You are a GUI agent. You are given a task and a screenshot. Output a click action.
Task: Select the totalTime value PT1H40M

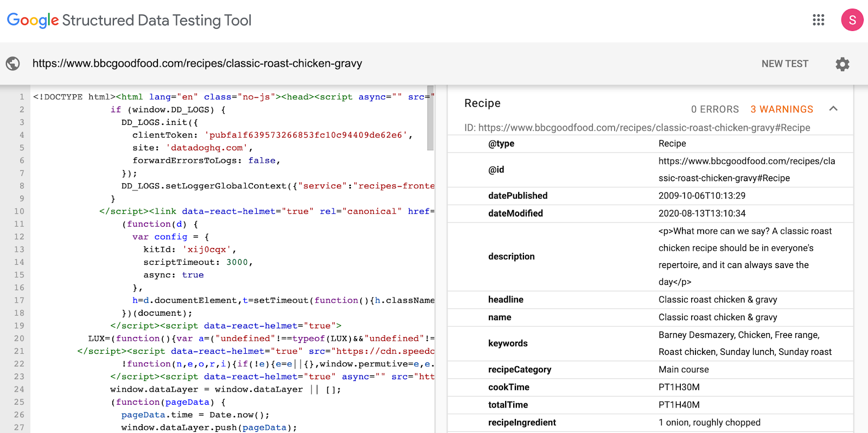(x=679, y=405)
